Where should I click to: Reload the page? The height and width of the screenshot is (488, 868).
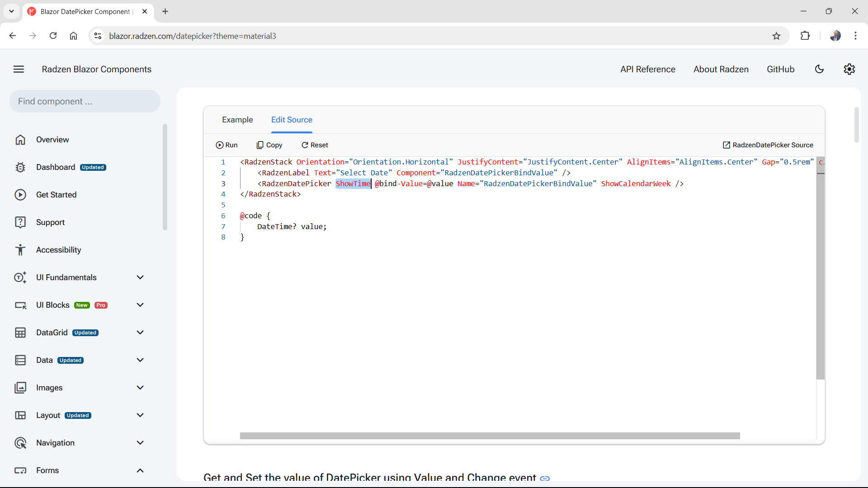pos(53,36)
